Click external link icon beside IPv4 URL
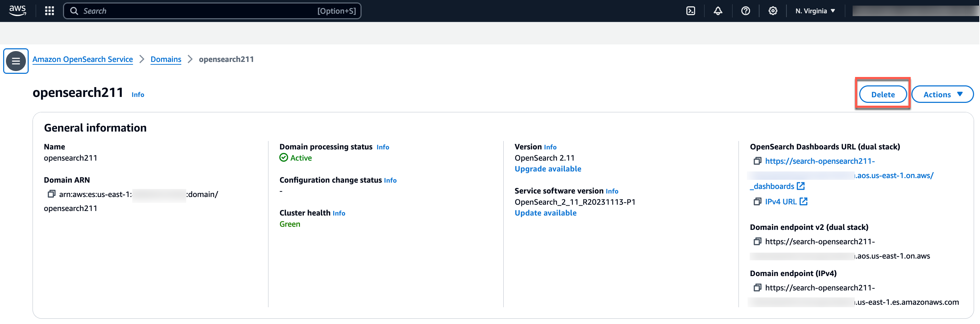980x324 pixels. coord(804,202)
